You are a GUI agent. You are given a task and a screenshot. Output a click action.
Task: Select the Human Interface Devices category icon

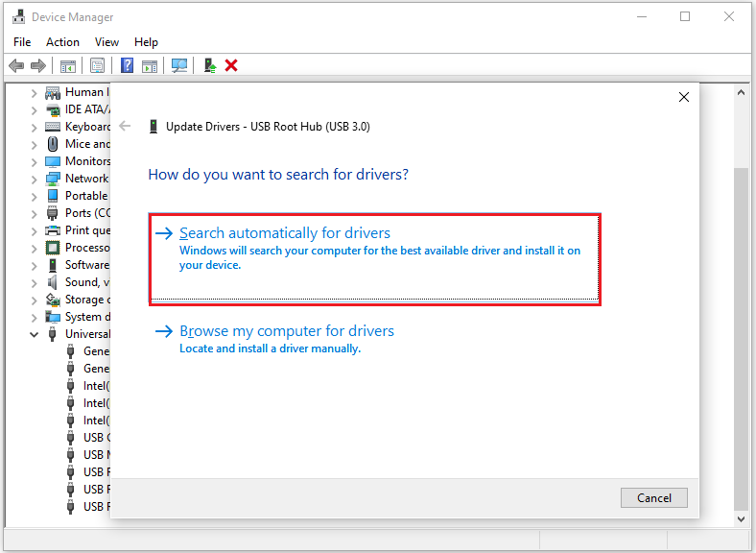click(x=53, y=92)
